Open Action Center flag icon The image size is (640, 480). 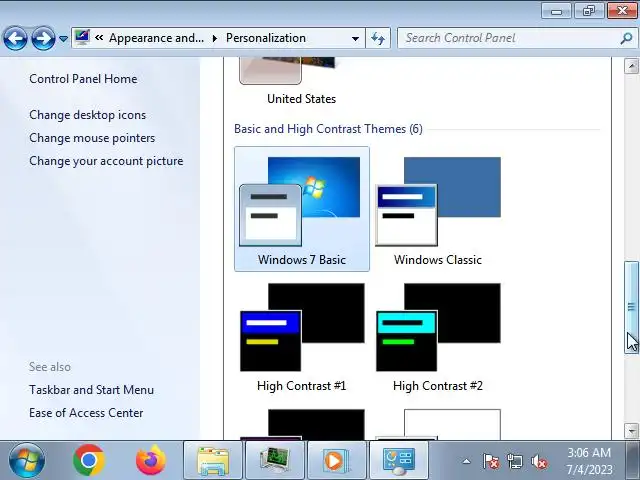click(x=490, y=462)
